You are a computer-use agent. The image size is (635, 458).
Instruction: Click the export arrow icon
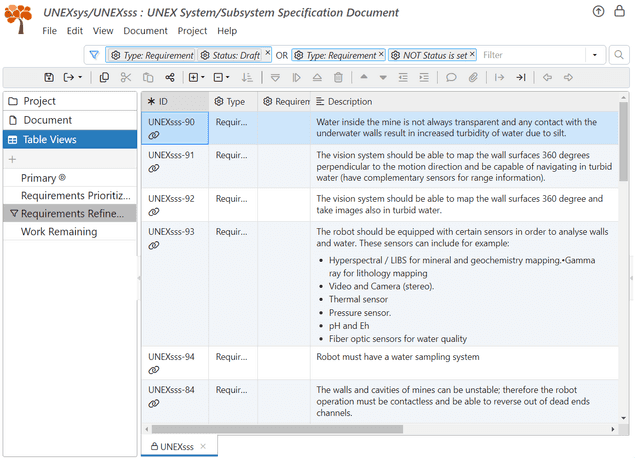coord(69,77)
